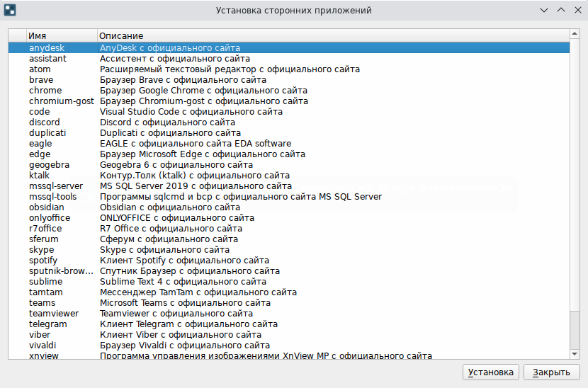
Task: Select the brave browser row
Action: click(289, 79)
